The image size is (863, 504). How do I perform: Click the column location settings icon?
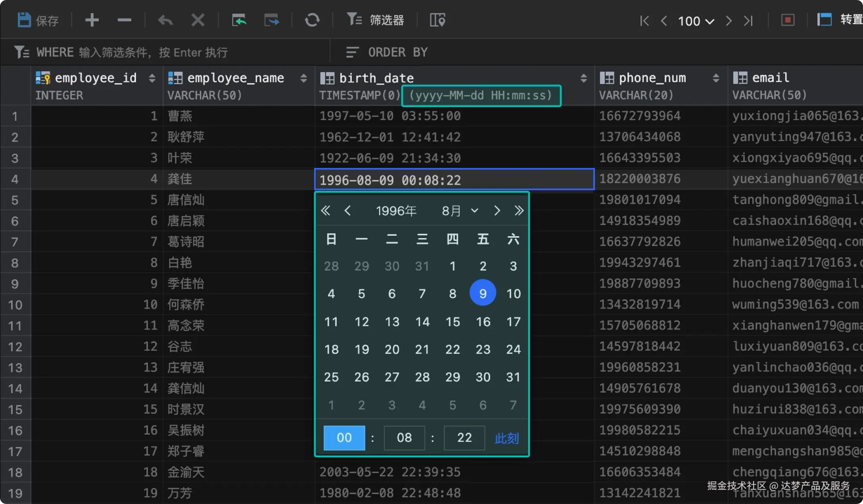(x=437, y=20)
